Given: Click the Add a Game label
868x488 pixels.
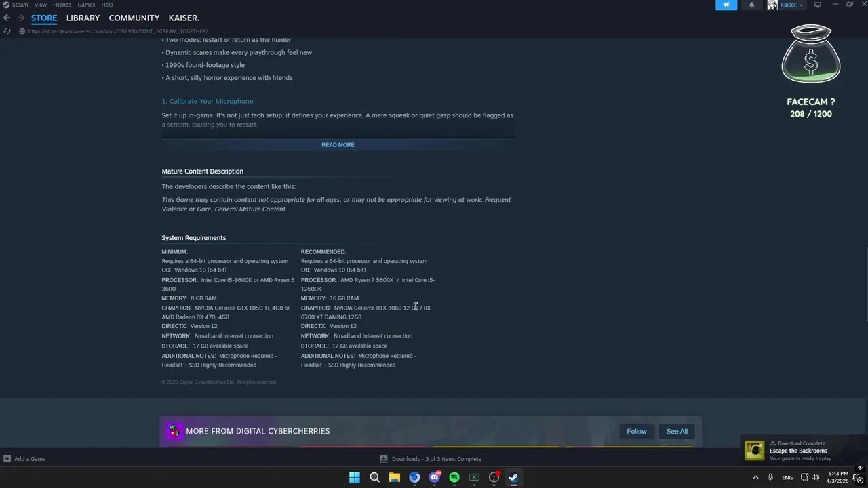Looking at the screenshot, I should click(30, 459).
